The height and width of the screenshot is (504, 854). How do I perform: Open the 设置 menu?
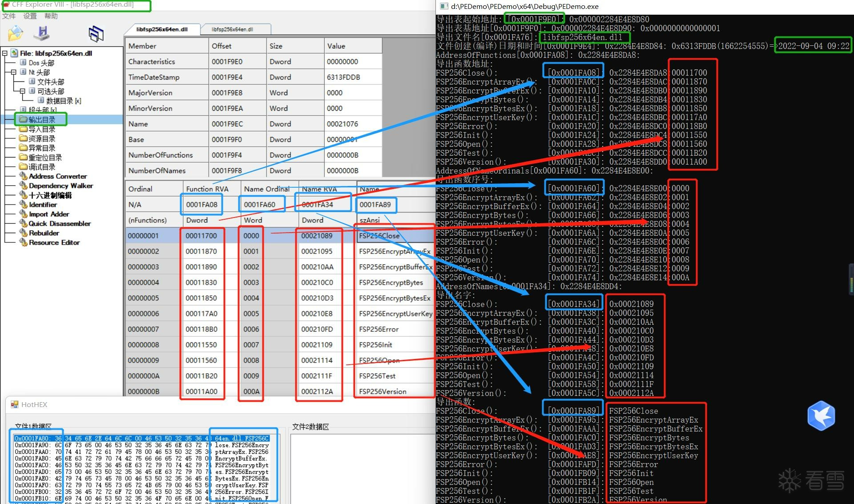coord(30,16)
